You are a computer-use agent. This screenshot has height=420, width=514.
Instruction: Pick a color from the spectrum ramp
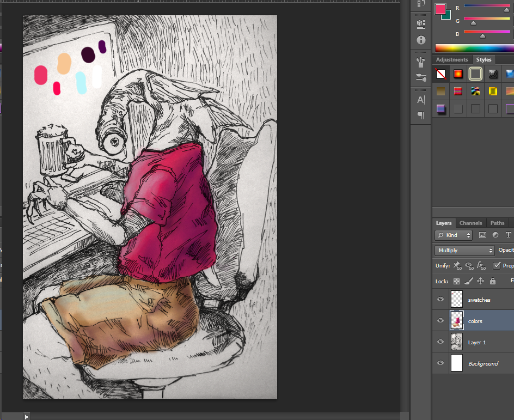click(x=474, y=48)
